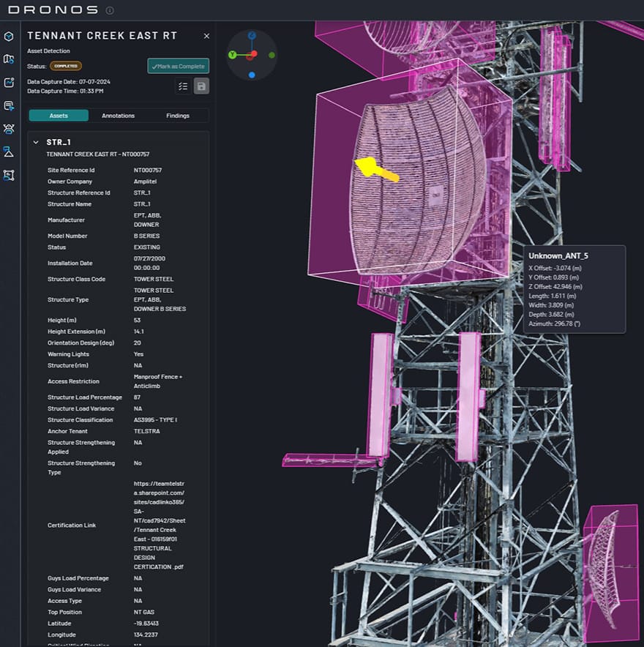Select the Assets tab
644x647 pixels.
tap(59, 116)
